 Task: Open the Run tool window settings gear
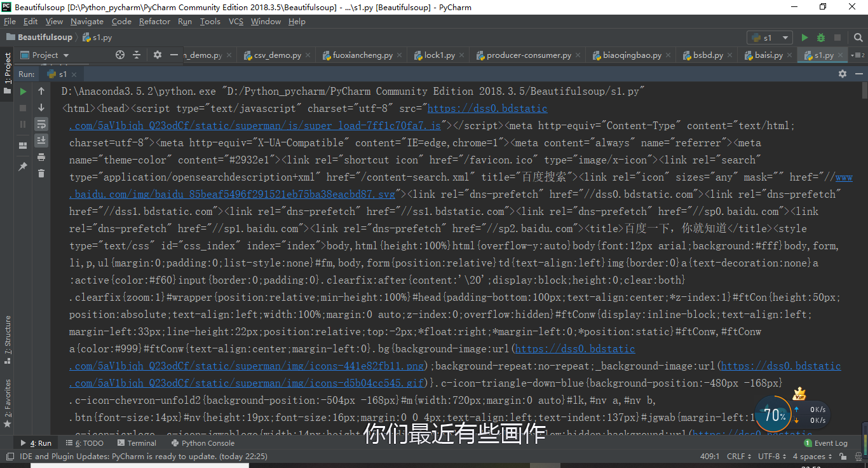tap(843, 74)
